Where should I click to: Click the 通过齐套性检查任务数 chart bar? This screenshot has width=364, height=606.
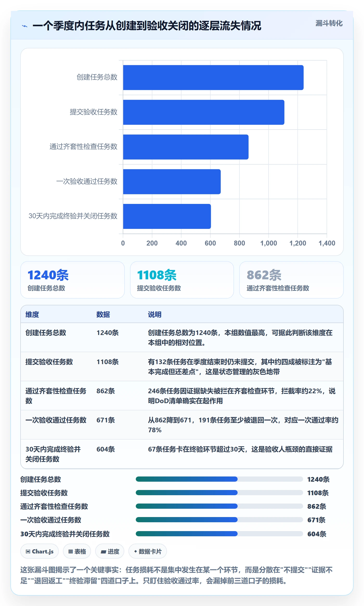click(x=186, y=147)
